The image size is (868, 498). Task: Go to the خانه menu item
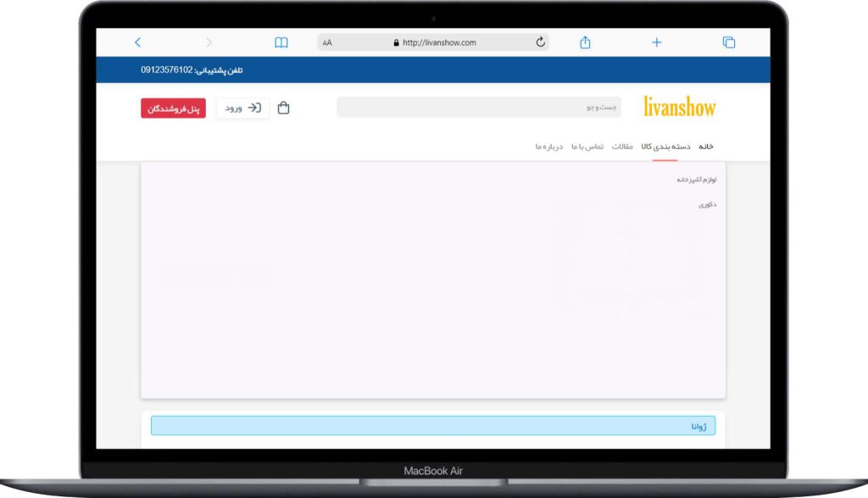[705, 147]
